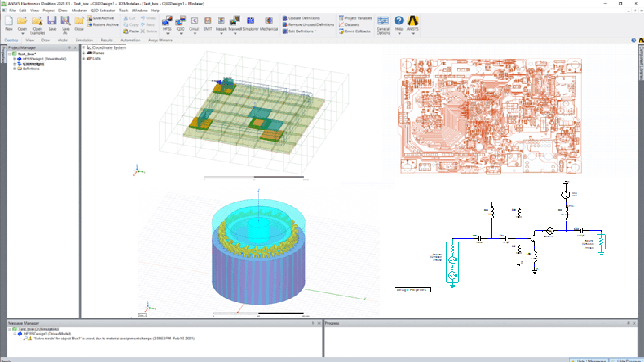
Task: Expand the Coordinate Systems tree node
Action: [x=84, y=48]
